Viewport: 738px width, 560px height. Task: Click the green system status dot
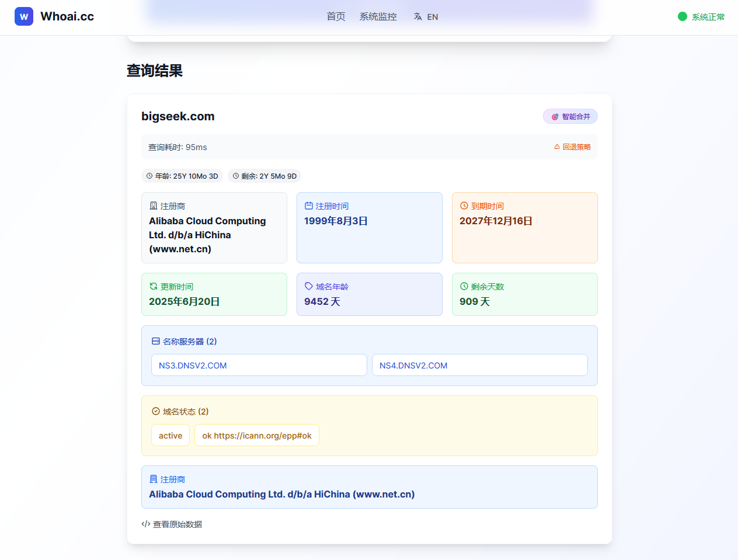(x=683, y=16)
